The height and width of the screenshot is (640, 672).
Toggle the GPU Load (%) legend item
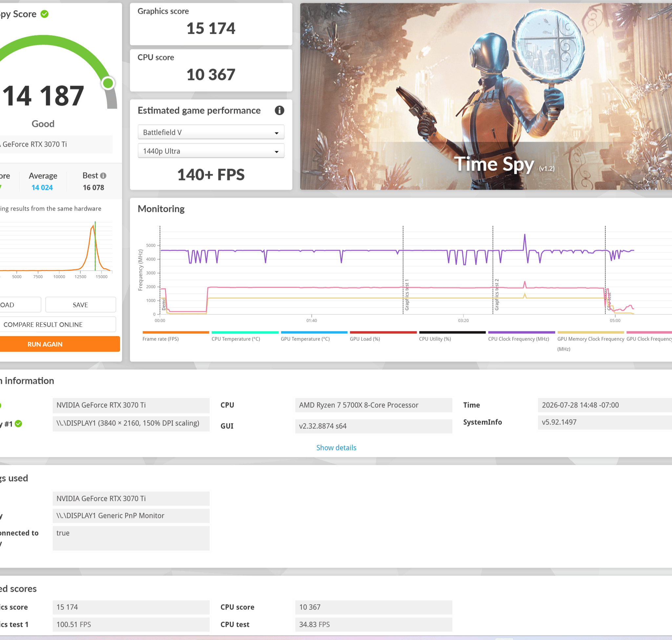[x=383, y=337]
